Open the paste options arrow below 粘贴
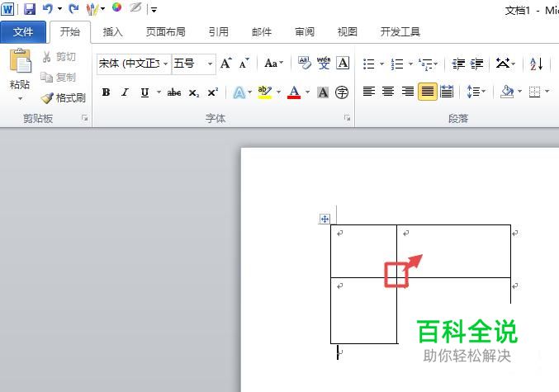 coord(20,98)
